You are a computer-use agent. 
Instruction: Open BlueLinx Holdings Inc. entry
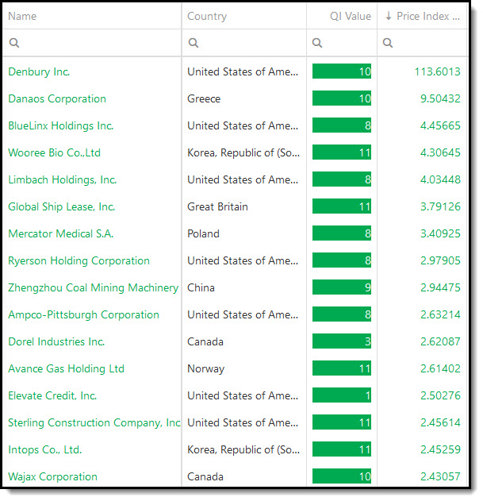(61, 126)
